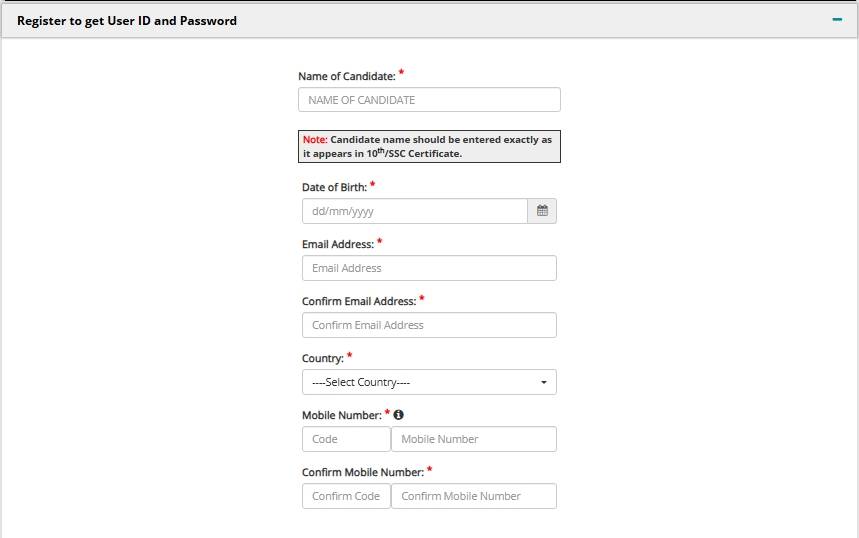Click the Date of Birth label
Viewport: 859px width, 538px height.
click(334, 187)
